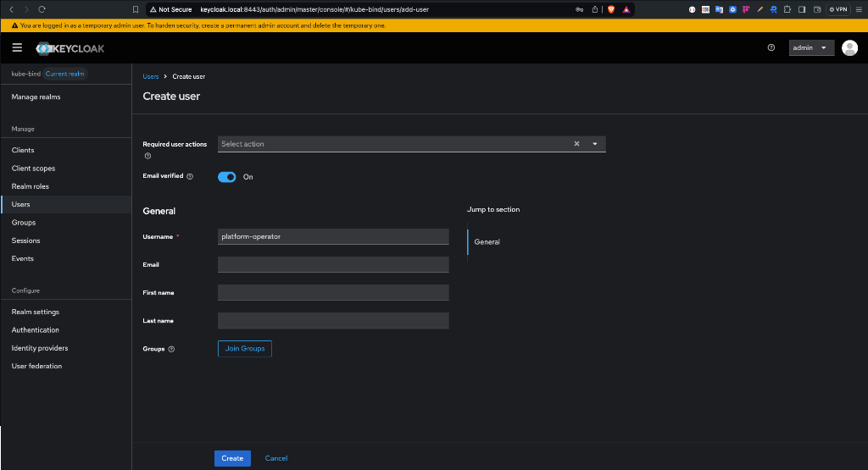The image size is (868, 470).
Task: Open Brave Rewards triangle icon
Action: click(626, 9)
